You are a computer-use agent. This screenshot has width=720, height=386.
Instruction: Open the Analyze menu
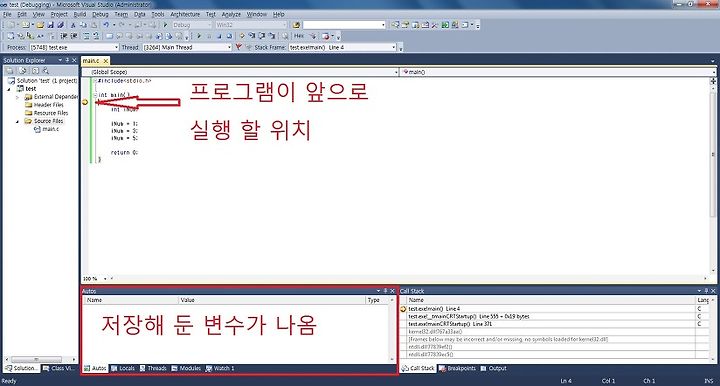(x=231, y=14)
